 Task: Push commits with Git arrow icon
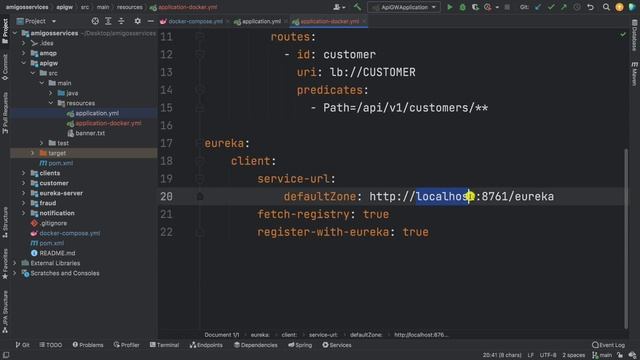point(564,7)
